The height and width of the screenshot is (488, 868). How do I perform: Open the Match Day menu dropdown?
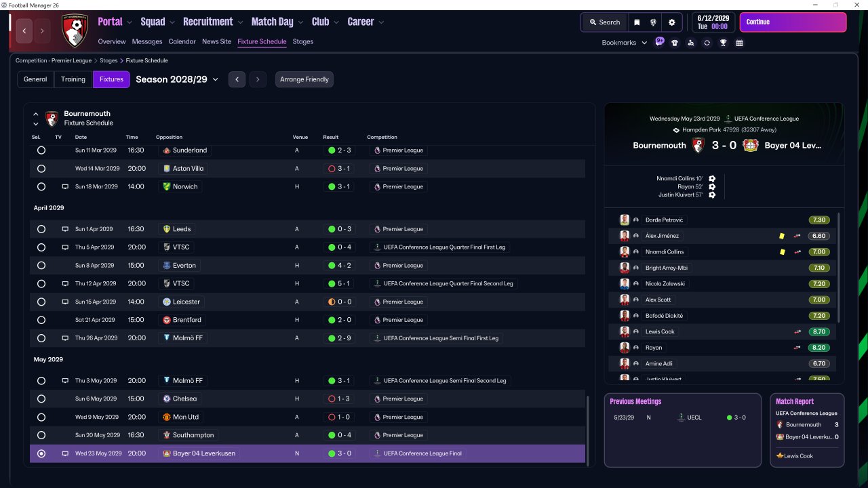tap(277, 22)
